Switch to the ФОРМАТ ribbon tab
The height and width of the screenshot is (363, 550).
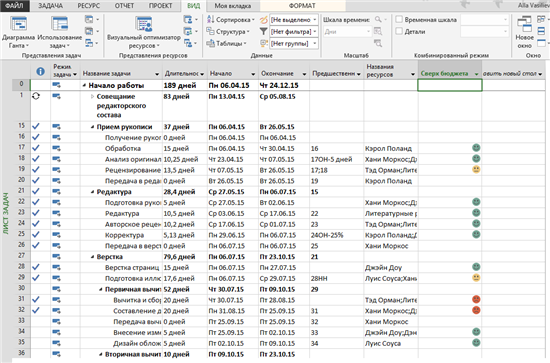coord(302,6)
